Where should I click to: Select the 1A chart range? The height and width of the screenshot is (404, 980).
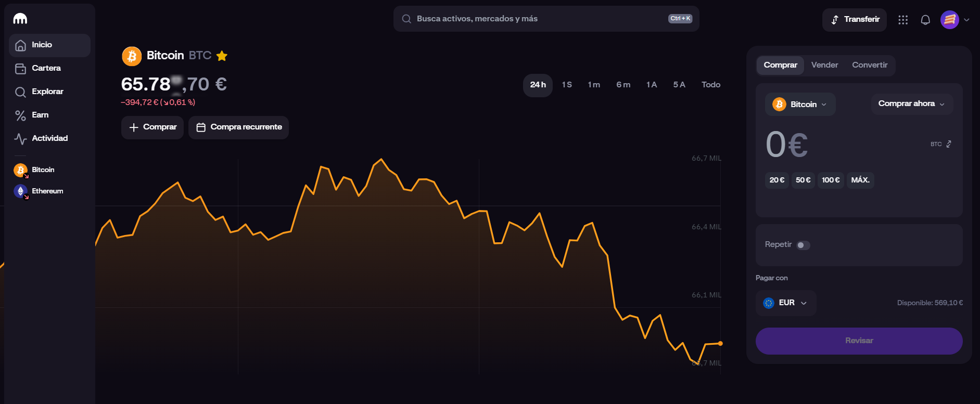[652, 85]
